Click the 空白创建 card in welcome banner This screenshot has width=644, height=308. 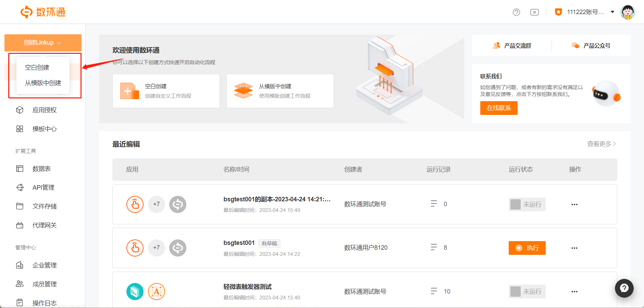point(166,91)
